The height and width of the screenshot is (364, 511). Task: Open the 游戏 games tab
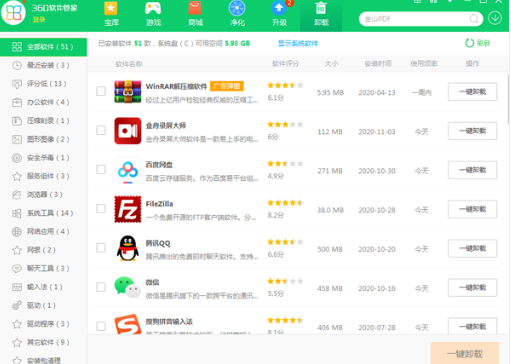pyautogui.click(x=153, y=14)
